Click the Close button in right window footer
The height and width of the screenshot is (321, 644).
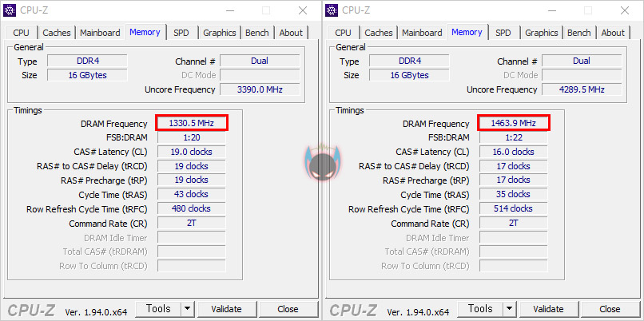pos(610,309)
